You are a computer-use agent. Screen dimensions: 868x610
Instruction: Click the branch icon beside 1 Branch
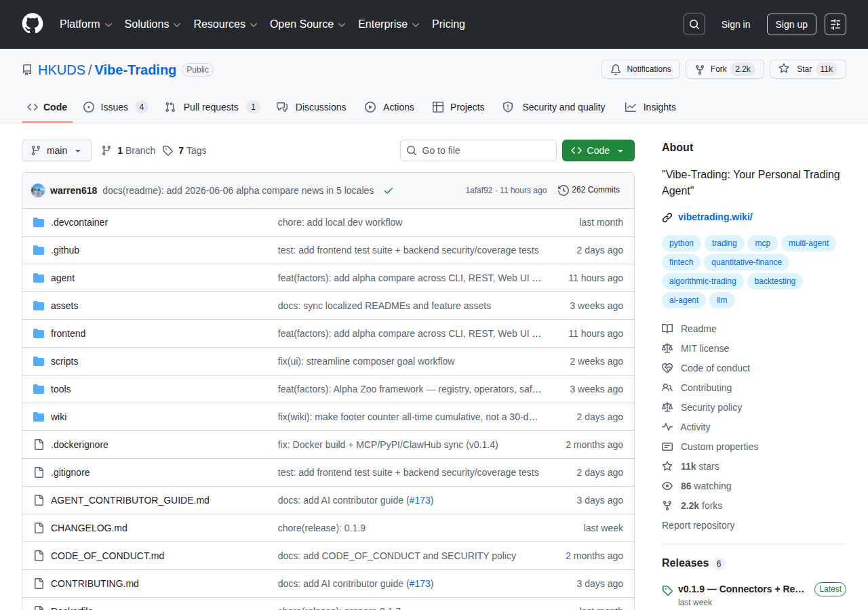(x=106, y=150)
